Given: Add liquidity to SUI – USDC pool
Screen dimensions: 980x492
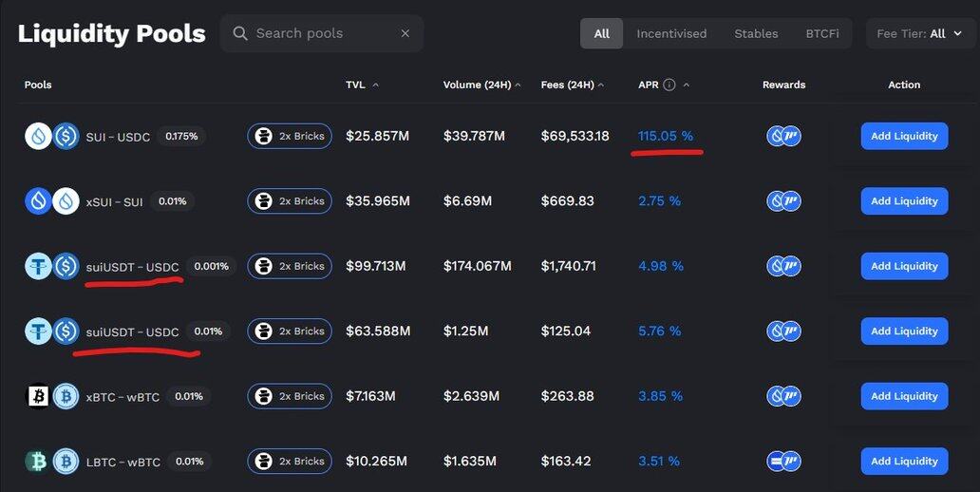Looking at the screenshot, I should pos(904,136).
